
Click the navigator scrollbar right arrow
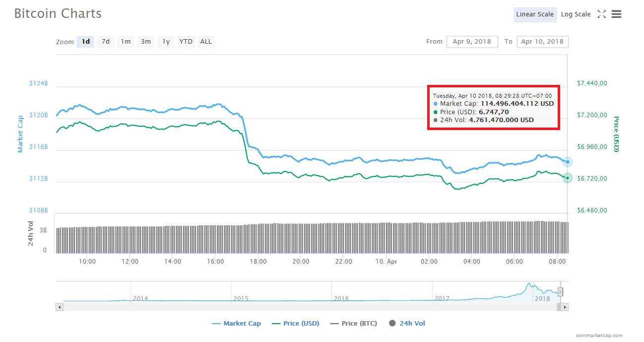tap(565, 307)
